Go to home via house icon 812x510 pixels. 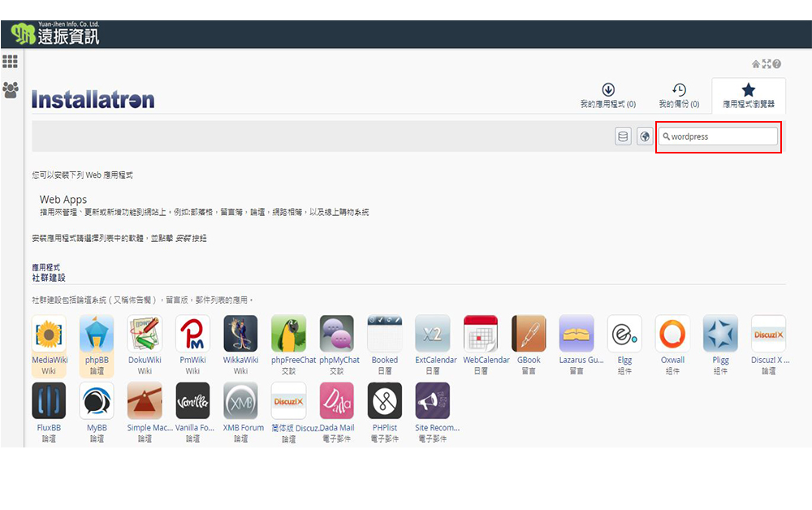755,64
